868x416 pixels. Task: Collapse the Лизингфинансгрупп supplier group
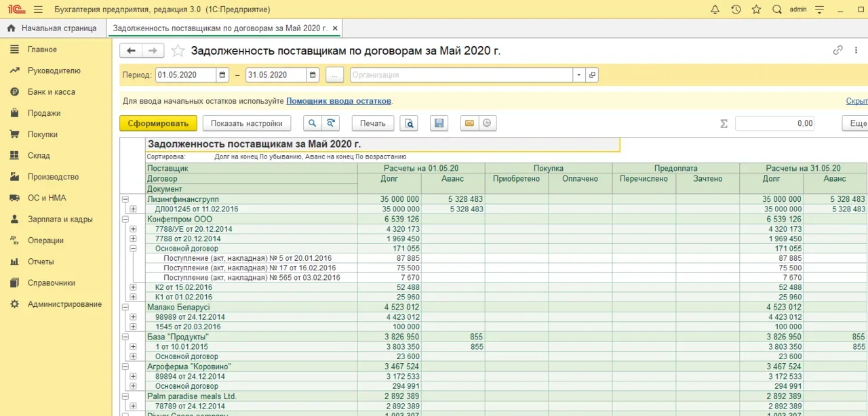click(x=125, y=199)
